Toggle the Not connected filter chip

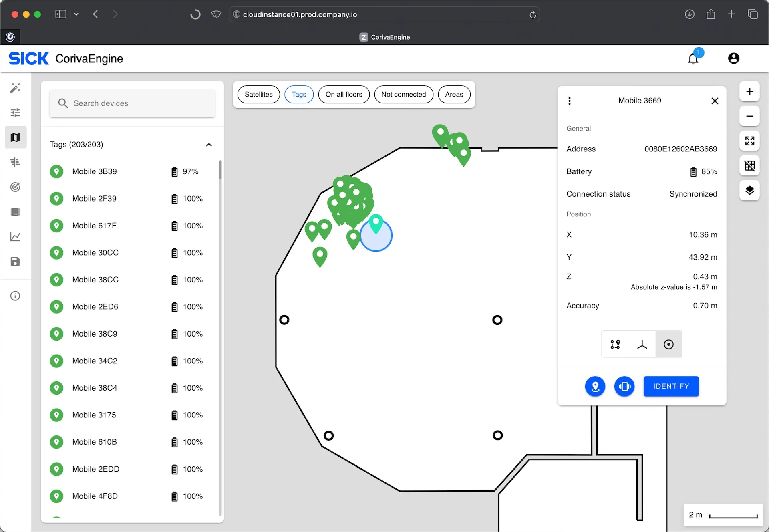[x=403, y=95]
